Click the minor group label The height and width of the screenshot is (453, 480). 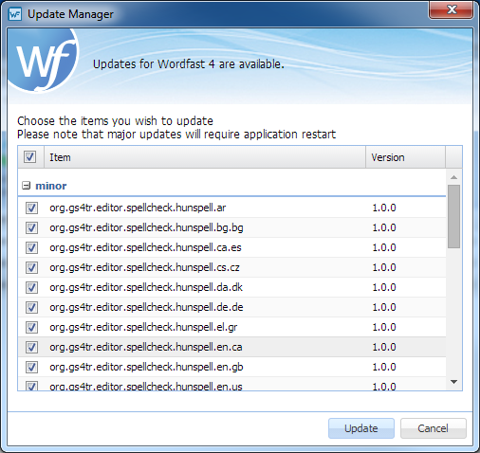[51, 186]
